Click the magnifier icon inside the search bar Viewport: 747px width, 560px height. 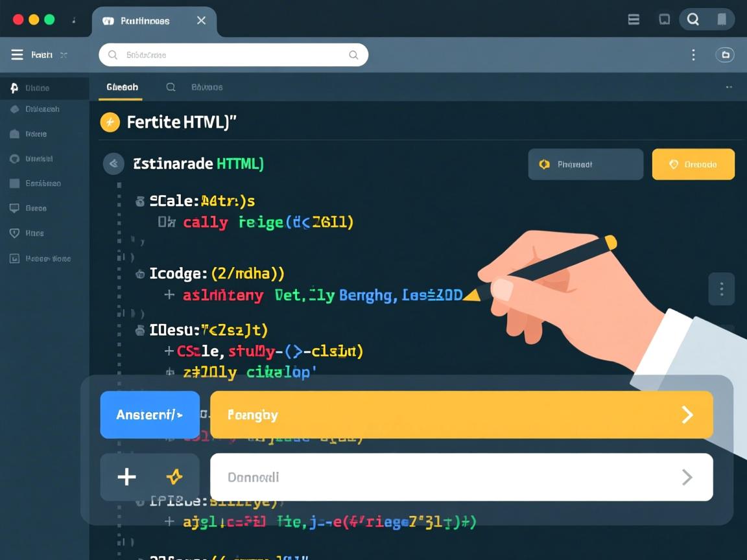[112, 54]
